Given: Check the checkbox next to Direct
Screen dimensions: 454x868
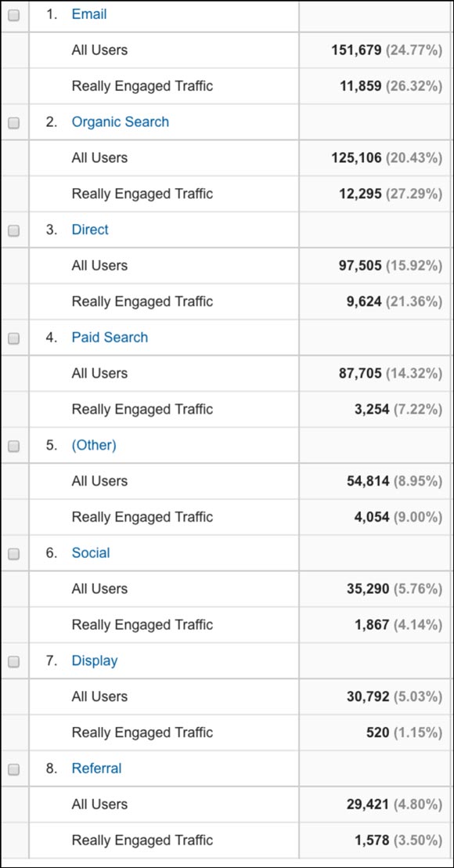Looking at the screenshot, I should pos(14,230).
